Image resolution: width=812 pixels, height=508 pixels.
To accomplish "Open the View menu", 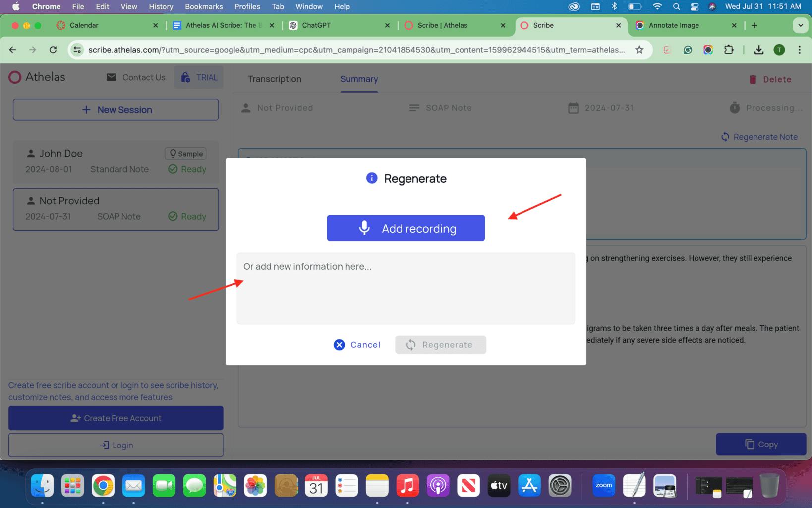I will [129, 6].
